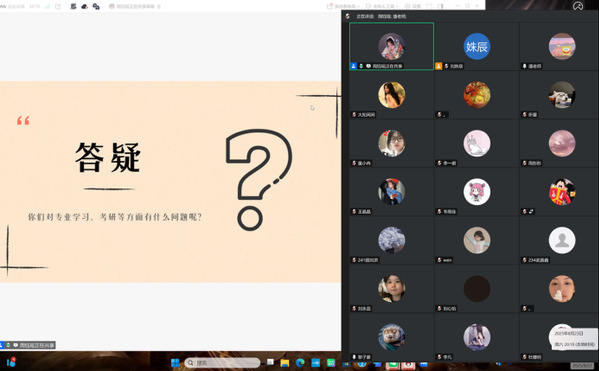
Task: Click the orange host badge under 姝辰 avatar
Action: pyautogui.click(x=439, y=66)
